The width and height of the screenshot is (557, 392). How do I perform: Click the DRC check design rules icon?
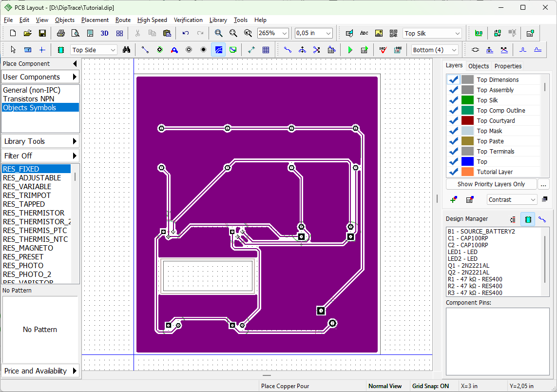click(x=383, y=50)
